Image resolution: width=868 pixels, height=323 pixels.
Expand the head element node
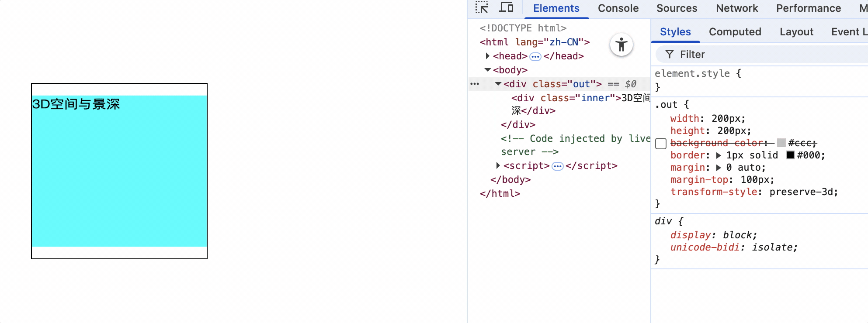(487, 56)
